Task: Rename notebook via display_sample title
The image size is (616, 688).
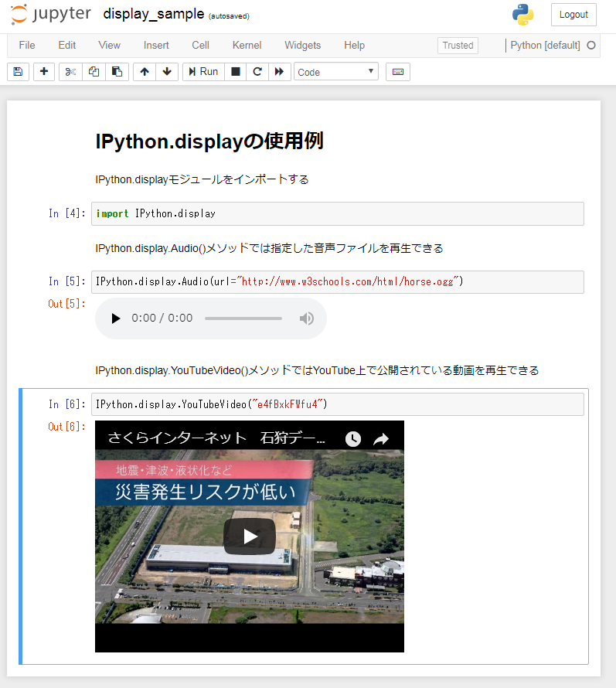Action: pyautogui.click(x=154, y=14)
